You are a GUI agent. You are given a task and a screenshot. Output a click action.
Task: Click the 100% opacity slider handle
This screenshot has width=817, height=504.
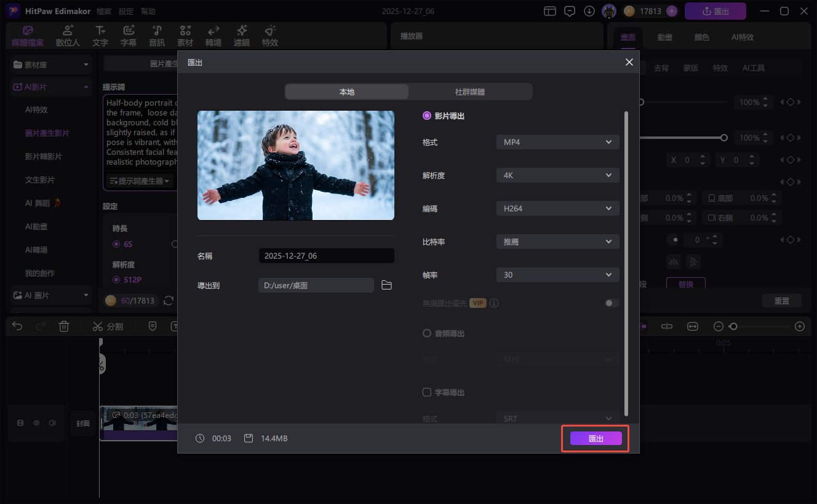click(723, 138)
